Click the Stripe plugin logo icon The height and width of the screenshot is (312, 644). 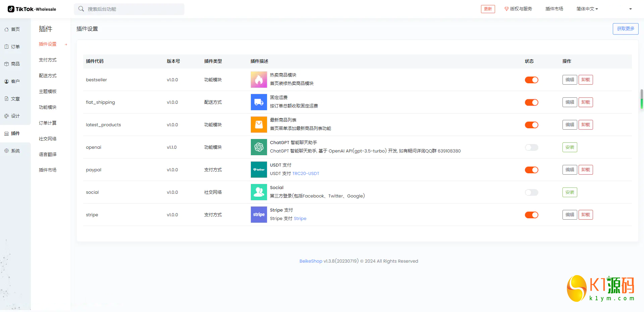(x=259, y=215)
